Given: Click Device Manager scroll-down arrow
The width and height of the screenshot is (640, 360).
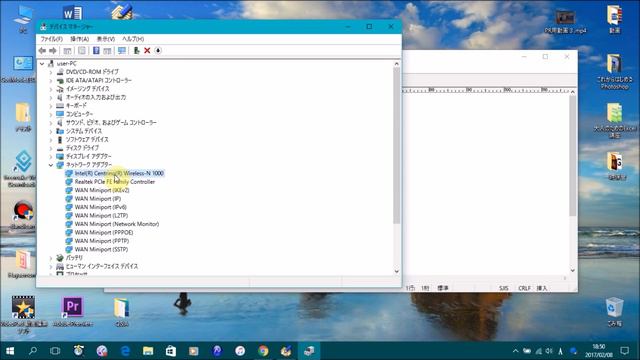Looking at the screenshot, I should click(397, 272).
